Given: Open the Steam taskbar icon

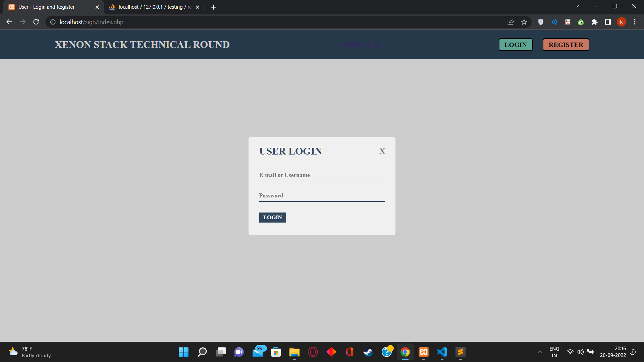Looking at the screenshot, I should point(368,352).
